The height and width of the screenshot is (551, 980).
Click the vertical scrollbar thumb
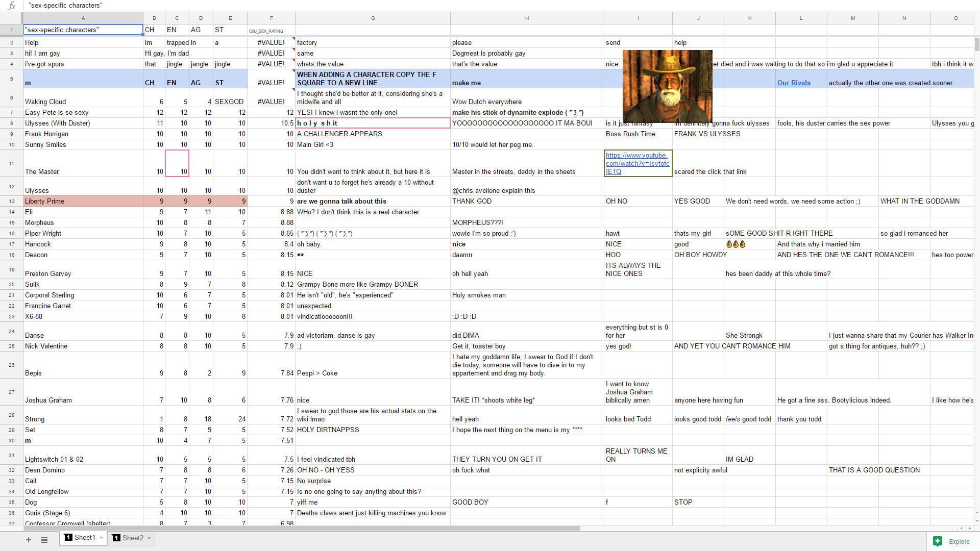tap(977, 44)
